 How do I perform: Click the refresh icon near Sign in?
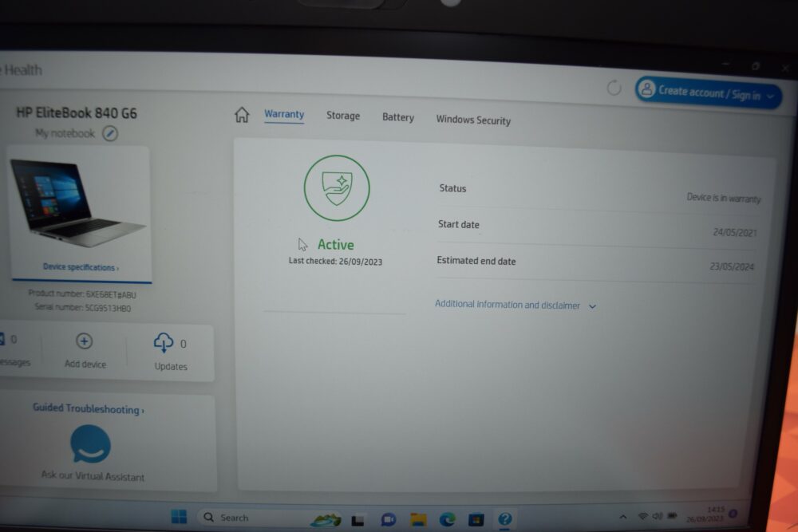coord(614,88)
